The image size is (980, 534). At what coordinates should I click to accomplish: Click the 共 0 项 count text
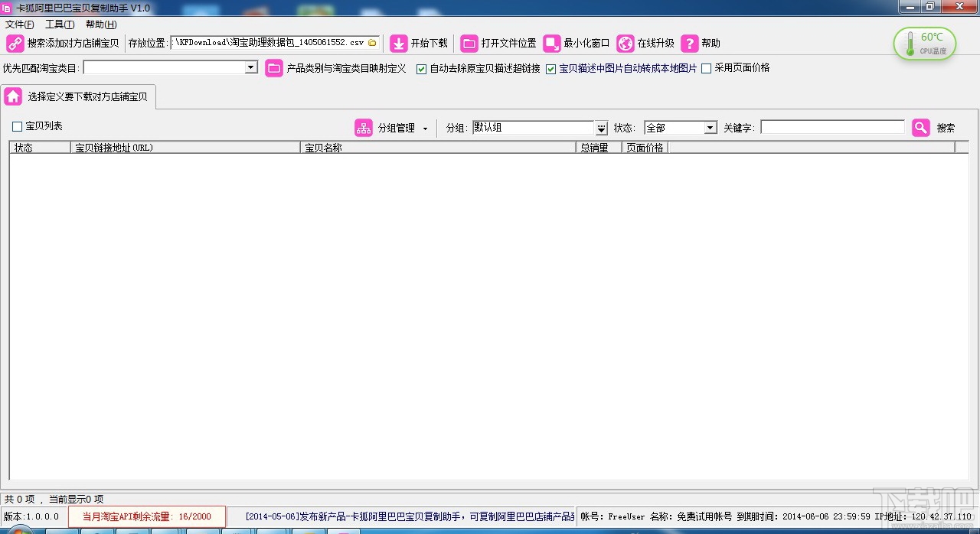(x=20, y=499)
